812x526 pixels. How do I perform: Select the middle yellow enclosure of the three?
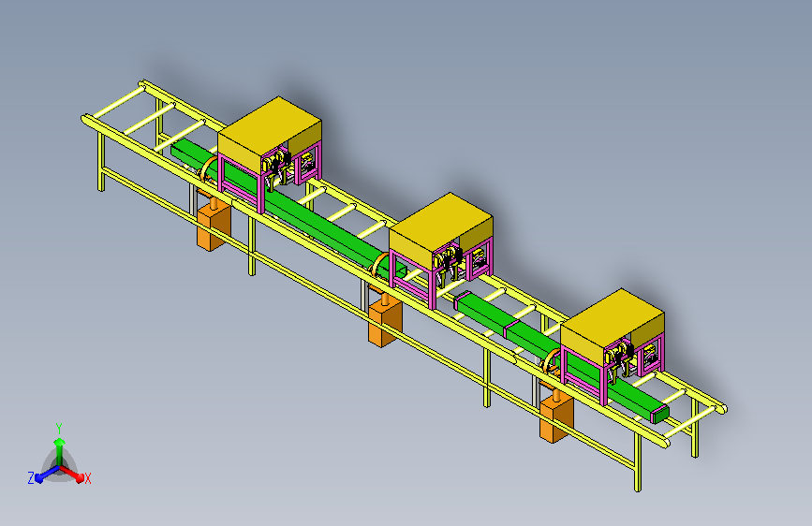point(441,230)
